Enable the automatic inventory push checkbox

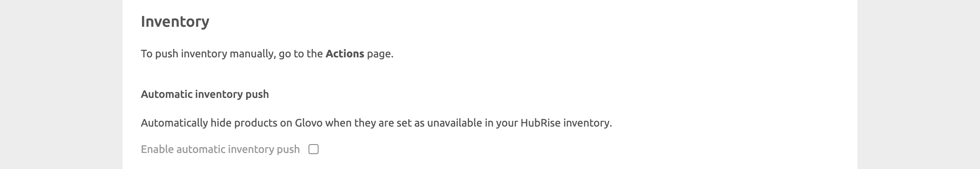tap(313, 149)
